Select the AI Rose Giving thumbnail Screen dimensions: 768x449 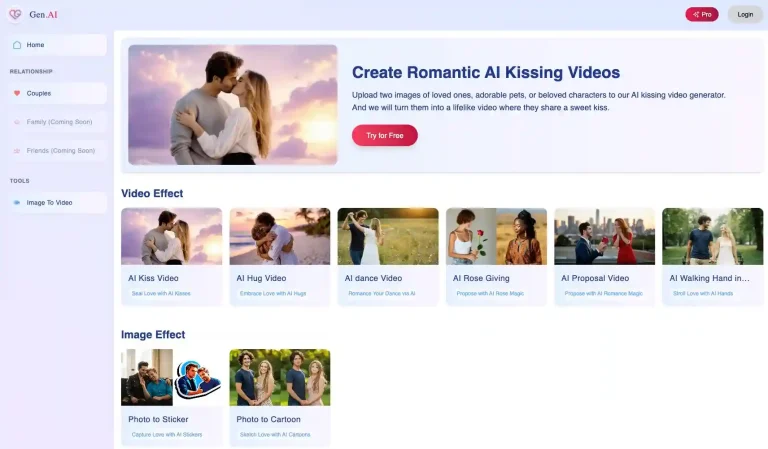click(496, 236)
